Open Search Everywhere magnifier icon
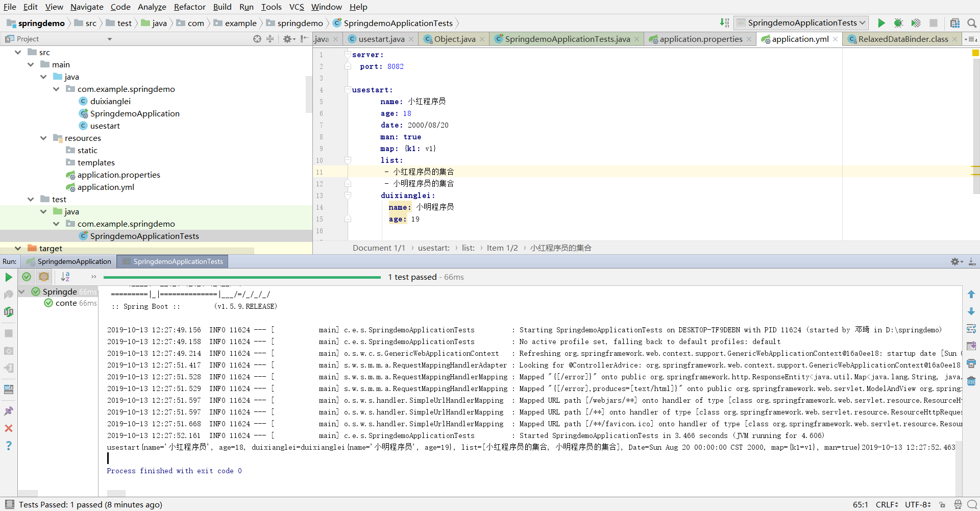Viewport: 980px width, 511px height. point(972,23)
